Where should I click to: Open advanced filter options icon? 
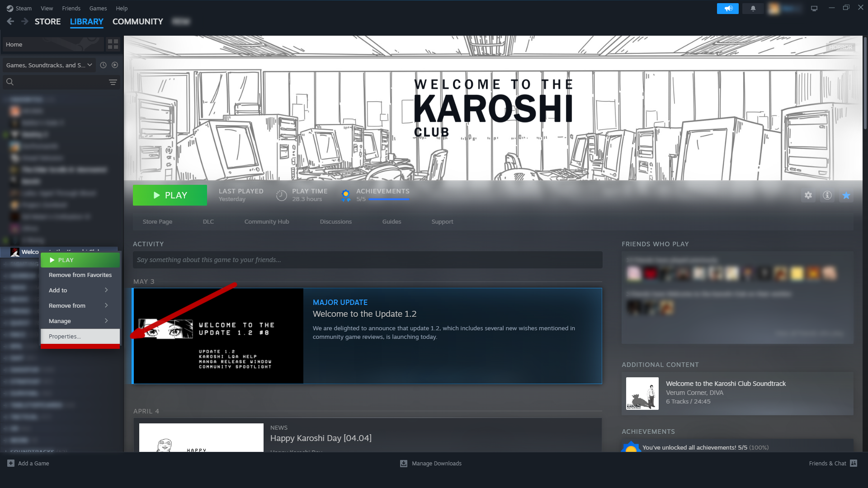[x=113, y=82]
